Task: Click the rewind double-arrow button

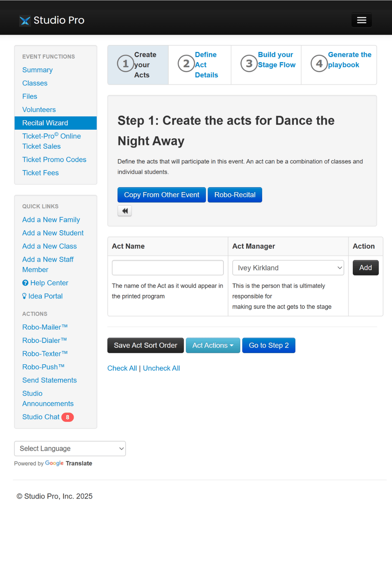Action: point(125,211)
